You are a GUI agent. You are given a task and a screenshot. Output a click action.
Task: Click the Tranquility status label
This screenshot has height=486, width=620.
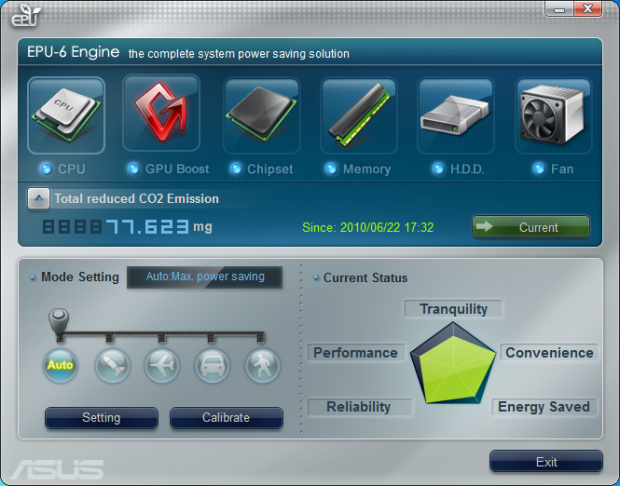pos(454,309)
